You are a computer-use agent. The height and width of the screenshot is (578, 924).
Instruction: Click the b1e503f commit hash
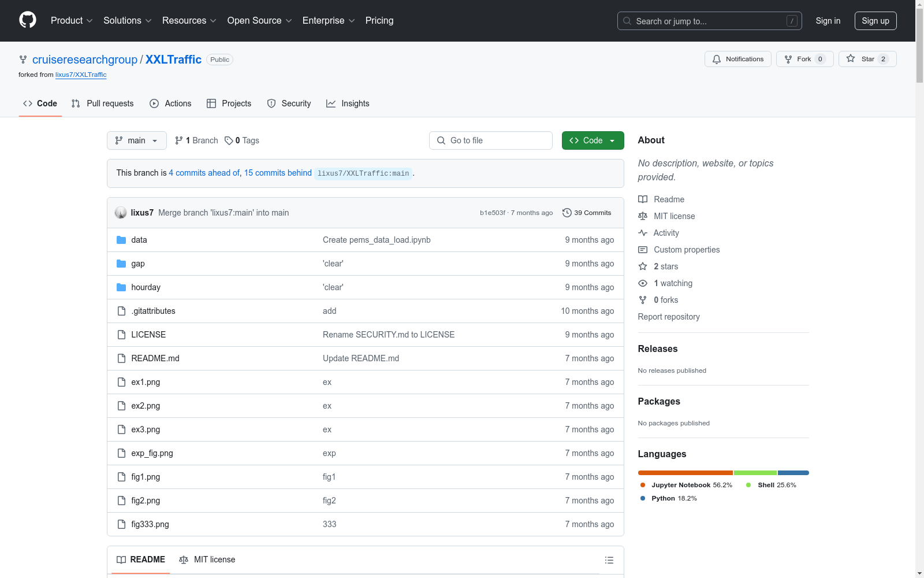492,213
